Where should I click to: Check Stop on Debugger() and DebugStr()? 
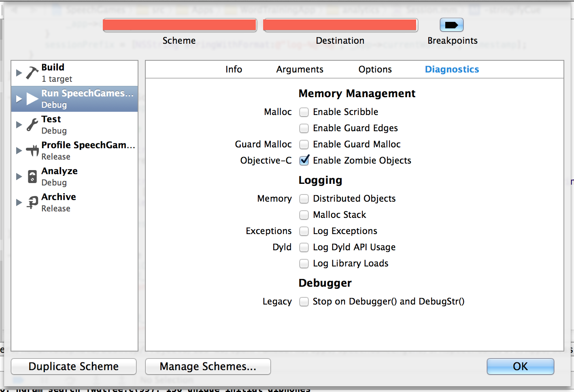pos(304,302)
